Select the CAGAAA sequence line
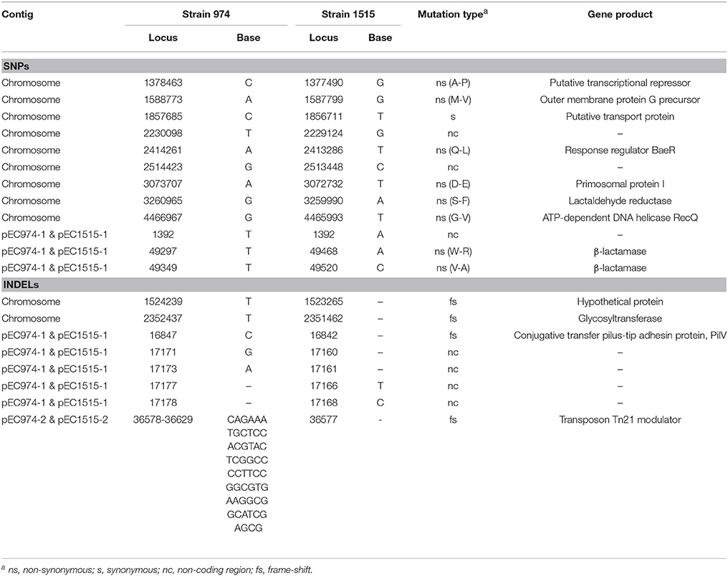Image resolution: width=728 pixels, height=576 pixels. click(247, 420)
